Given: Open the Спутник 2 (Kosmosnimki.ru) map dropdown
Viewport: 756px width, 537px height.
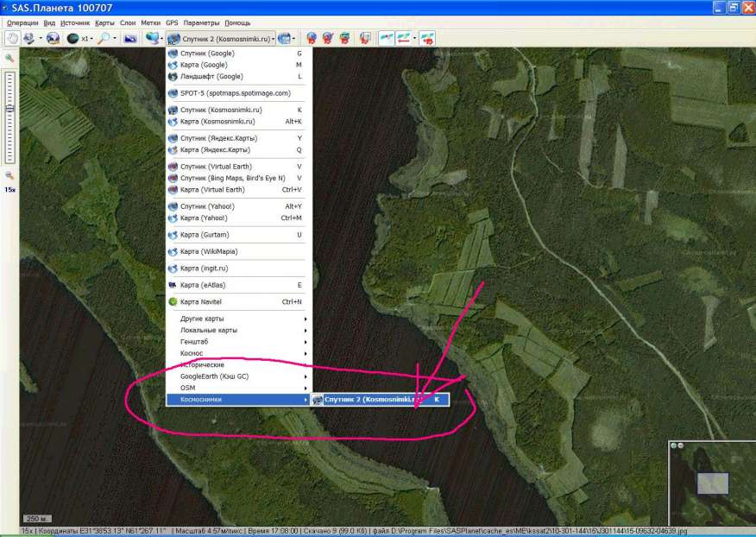Looking at the screenshot, I should click(x=222, y=39).
